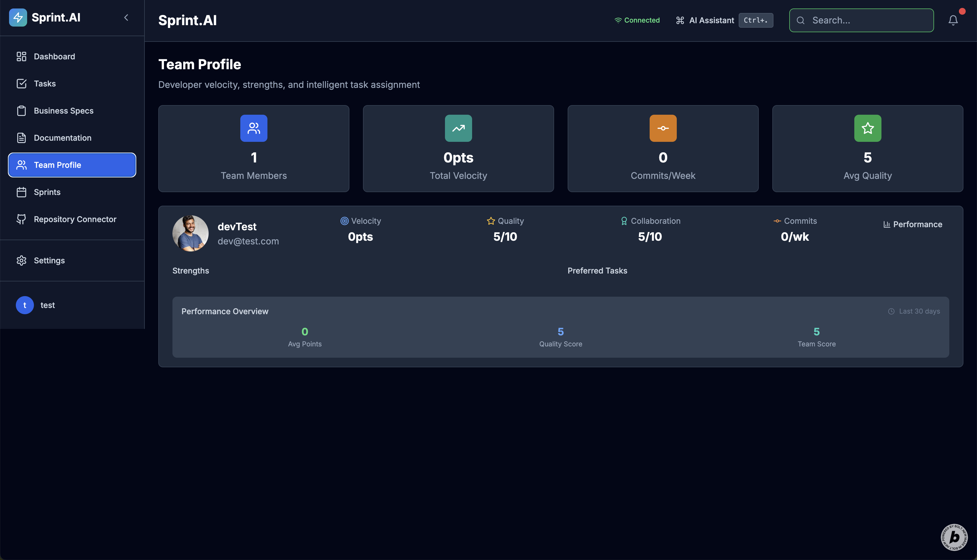Go to Tasks in the sidebar
Image resolution: width=977 pixels, height=560 pixels.
pos(45,83)
